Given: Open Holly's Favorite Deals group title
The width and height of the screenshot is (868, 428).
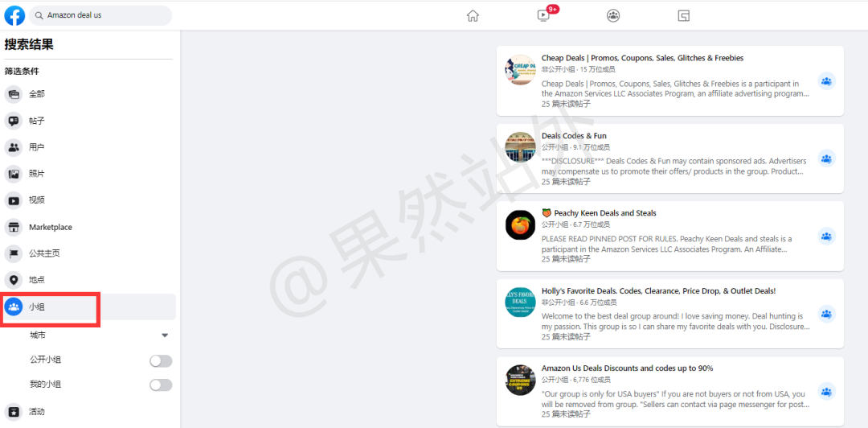Looking at the screenshot, I should click(x=659, y=291).
